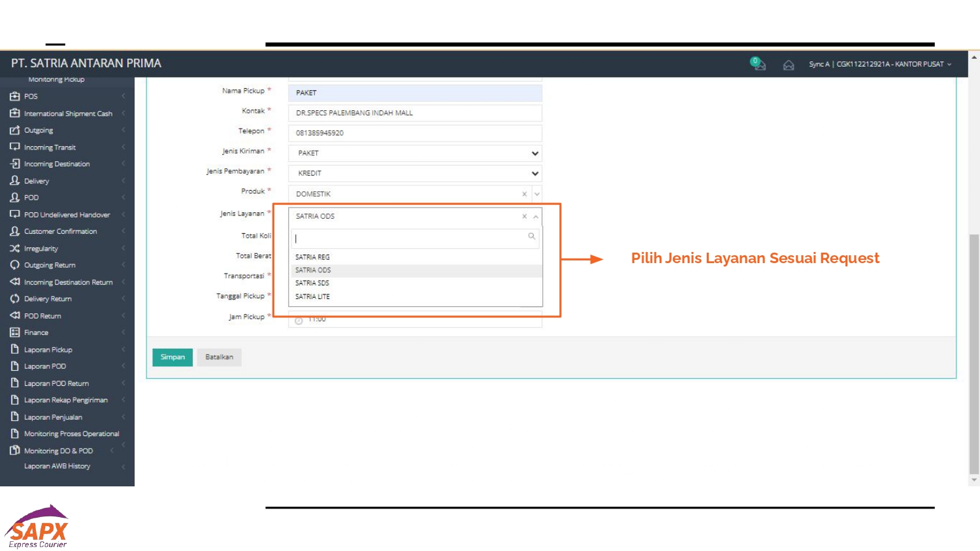980x551 pixels.
Task: Click the service search box in dropdown
Action: coord(415,238)
